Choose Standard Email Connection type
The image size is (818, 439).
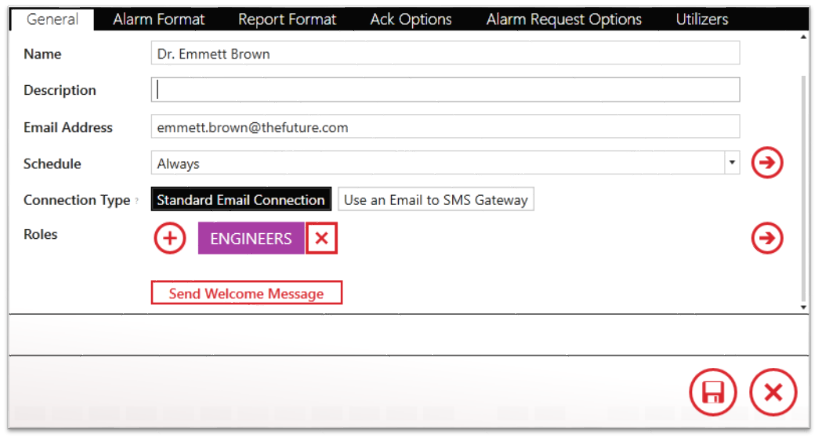241,199
